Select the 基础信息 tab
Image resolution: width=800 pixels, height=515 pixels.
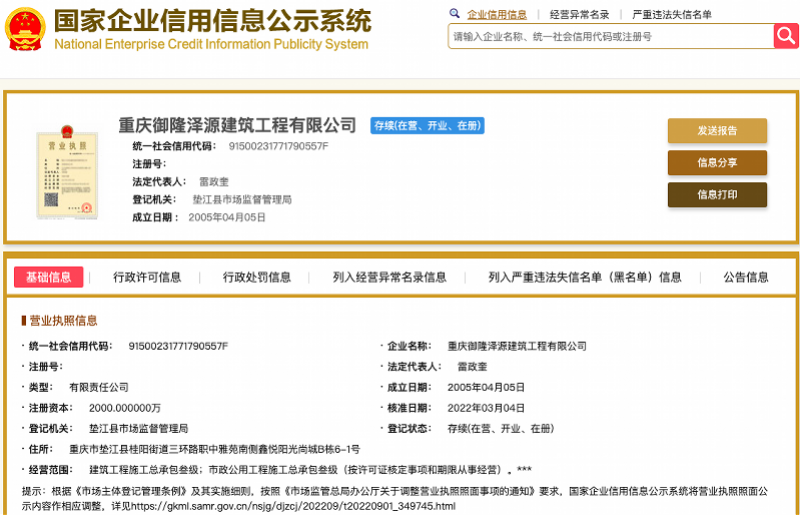pos(48,277)
